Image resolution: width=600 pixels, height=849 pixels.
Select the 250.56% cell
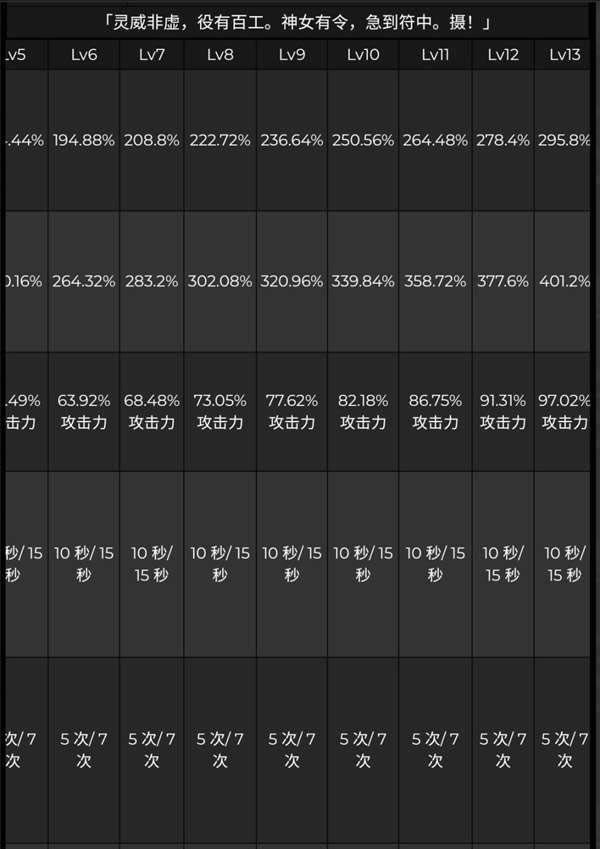pyautogui.click(x=363, y=141)
